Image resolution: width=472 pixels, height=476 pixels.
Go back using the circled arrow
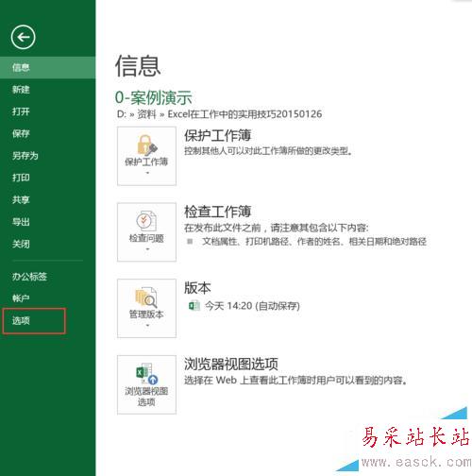tap(23, 37)
